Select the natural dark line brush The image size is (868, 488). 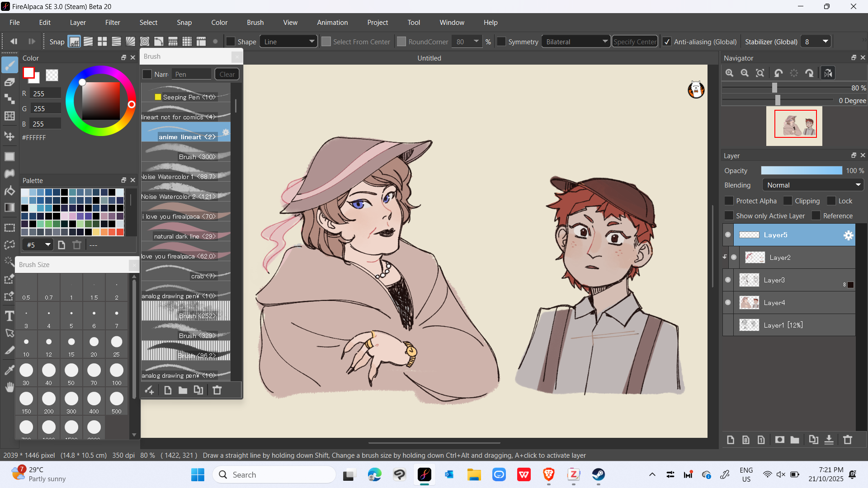coord(185,236)
